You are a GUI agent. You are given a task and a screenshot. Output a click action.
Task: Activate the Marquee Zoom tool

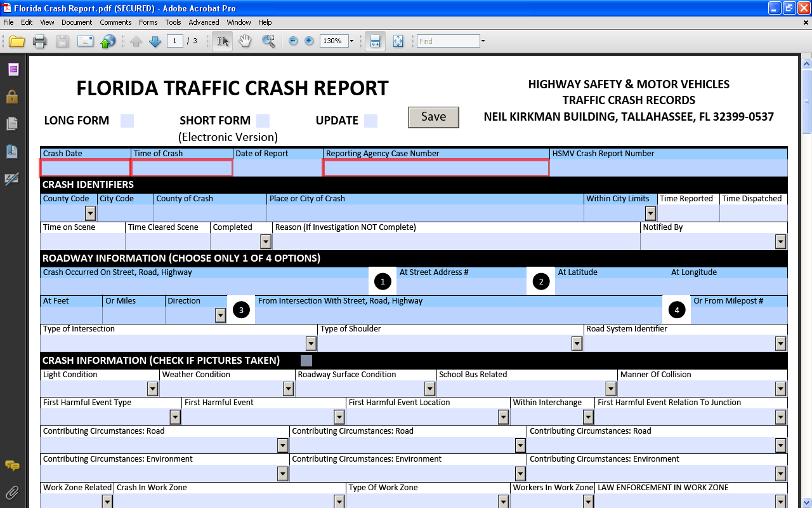[269, 41]
